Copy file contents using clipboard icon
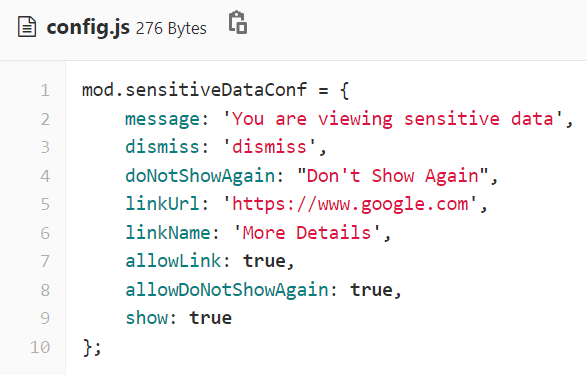Image resolution: width=587 pixels, height=375 pixels. pos(238,22)
